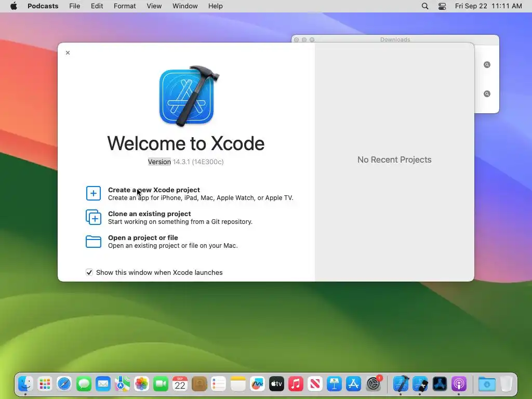Image resolution: width=532 pixels, height=399 pixels.
Task: Open Contacts from the dock
Action: [x=199, y=384]
